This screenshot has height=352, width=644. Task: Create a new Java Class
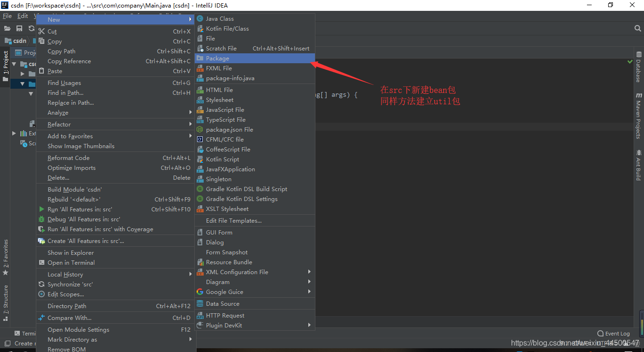pyautogui.click(x=255, y=18)
